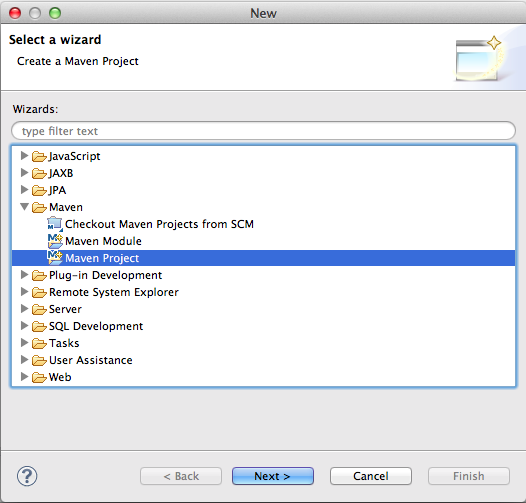Image resolution: width=526 pixels, height=503 pixels.
Task: Click the Tasks folder icon
Action: (39, 343)
